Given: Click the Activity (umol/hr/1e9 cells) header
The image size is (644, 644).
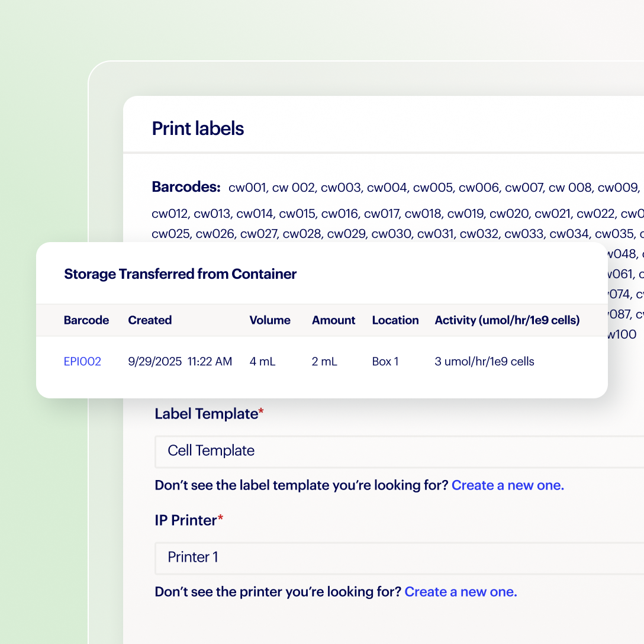Looking at the screenshot, I should pos(507,320).
